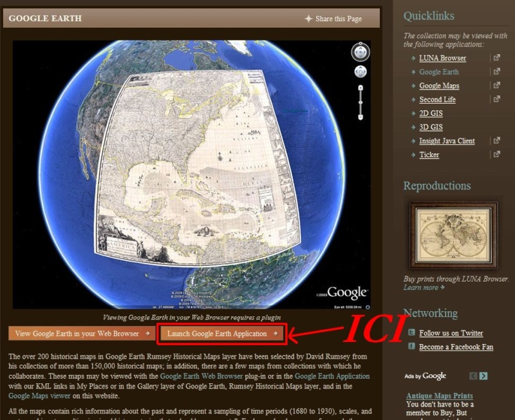Open the Ticker quicklink
515x420 pixels.
[429, 155]
